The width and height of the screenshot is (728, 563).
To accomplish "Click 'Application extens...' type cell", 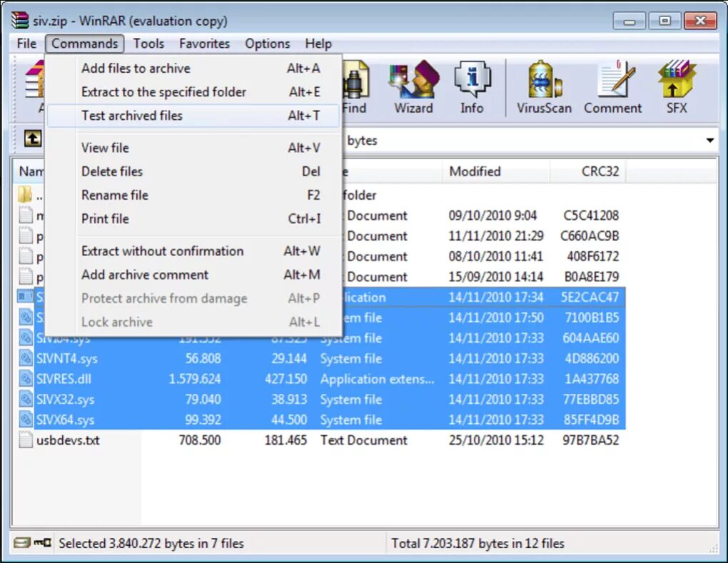I will [377, 379].
